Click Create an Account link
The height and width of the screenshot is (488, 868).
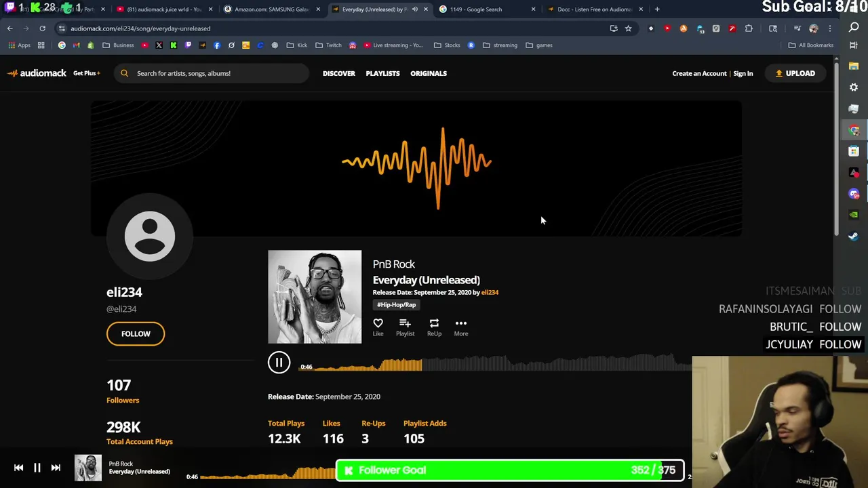click(x=699, y=73)
